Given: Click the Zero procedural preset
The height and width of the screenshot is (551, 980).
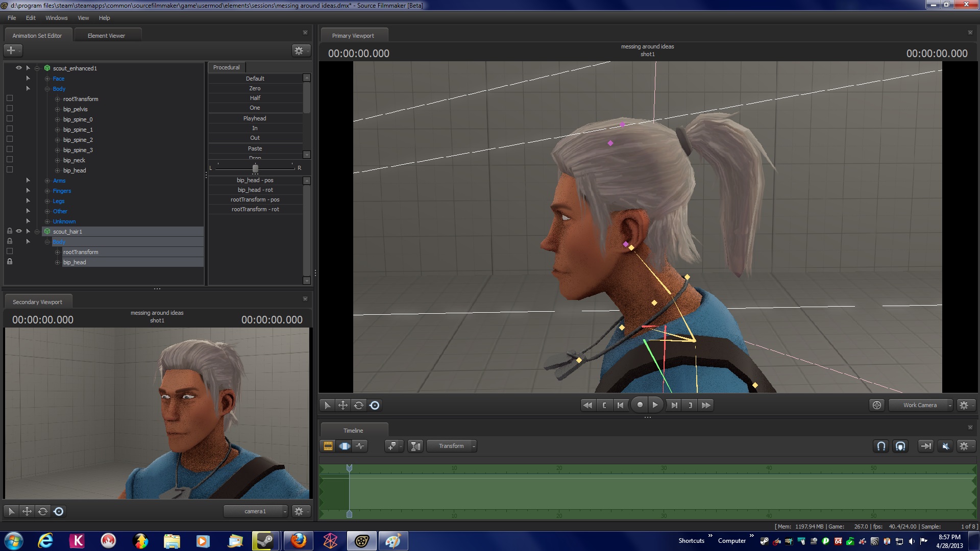Looking at the screenshot, I should [255, 88].
